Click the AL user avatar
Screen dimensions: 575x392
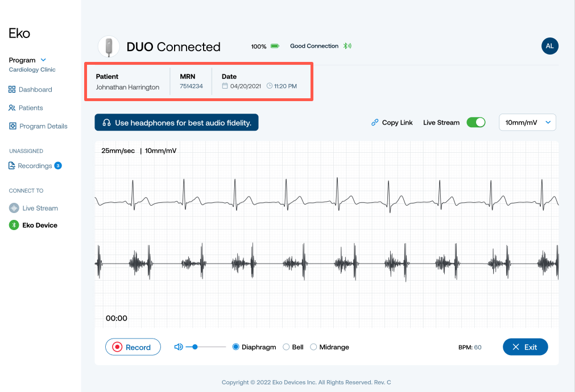click(x=549, y=47)
